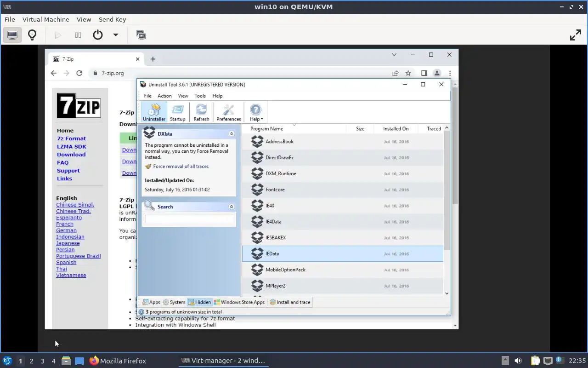Select the IEData program icon
Image resolution: width=588 pixels, height=368 pixels.
257,254
